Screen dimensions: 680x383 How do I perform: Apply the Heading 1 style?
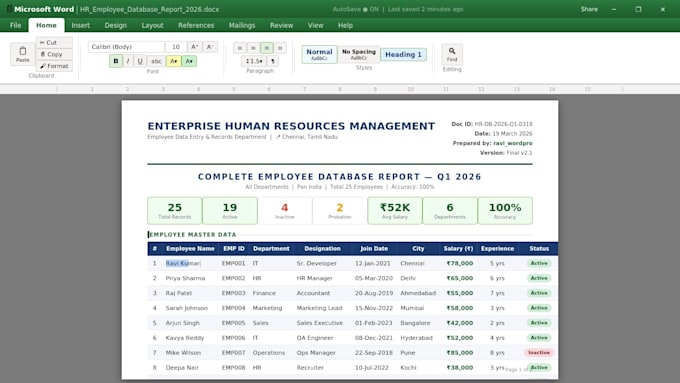click(403, 55)
